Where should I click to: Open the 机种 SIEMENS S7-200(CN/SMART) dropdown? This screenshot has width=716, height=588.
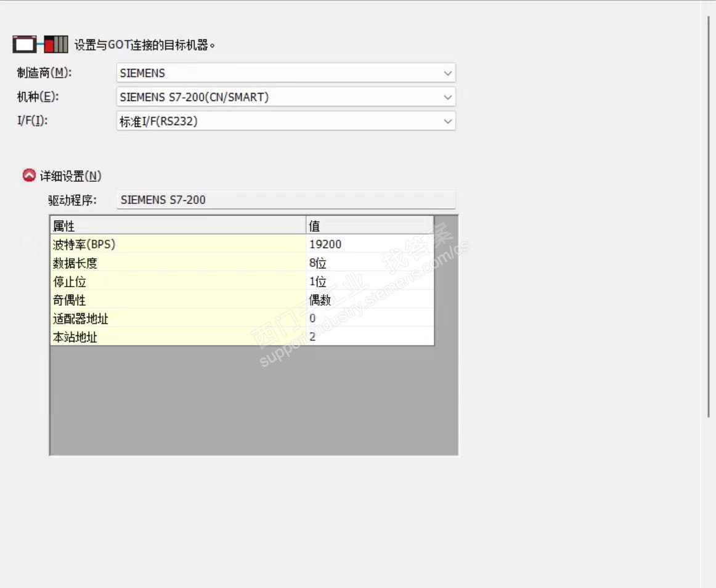[x=286, y=97]
